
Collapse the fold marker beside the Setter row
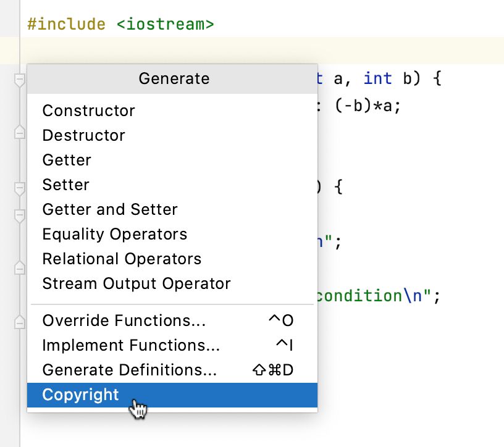(x=20, y=188)
